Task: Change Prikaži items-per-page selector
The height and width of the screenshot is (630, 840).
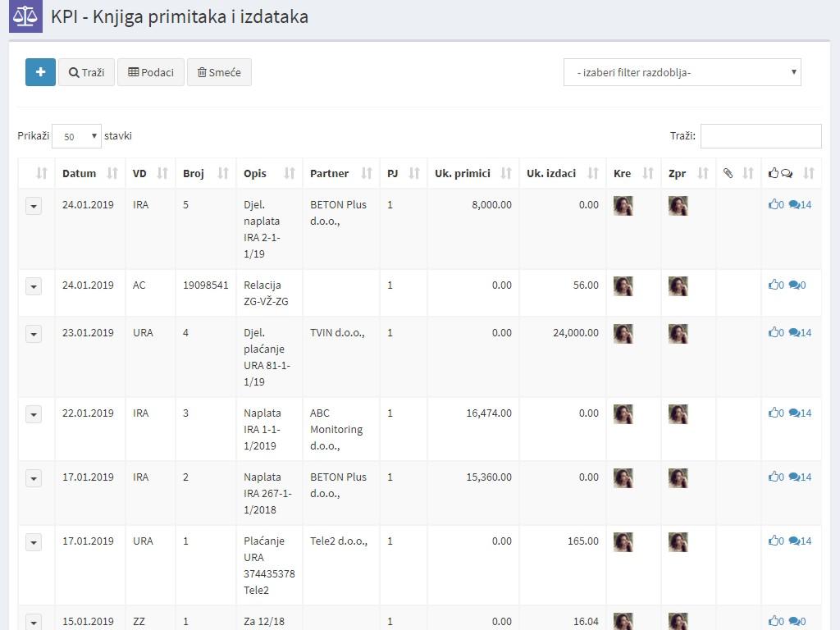Action: pyautogui.click(x=76, y=136)
